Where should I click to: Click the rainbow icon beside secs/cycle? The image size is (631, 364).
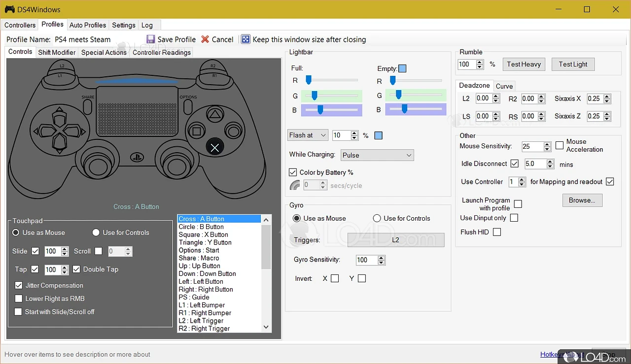(x=295, y=185)
